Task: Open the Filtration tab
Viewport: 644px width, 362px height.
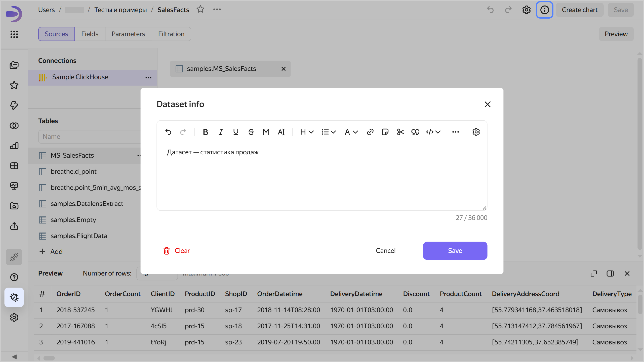Action: point(171,34)
